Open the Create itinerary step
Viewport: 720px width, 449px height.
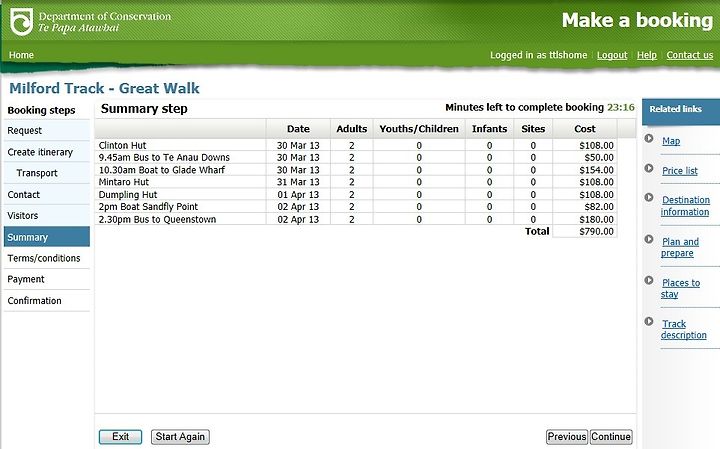(x=46, y=152)
